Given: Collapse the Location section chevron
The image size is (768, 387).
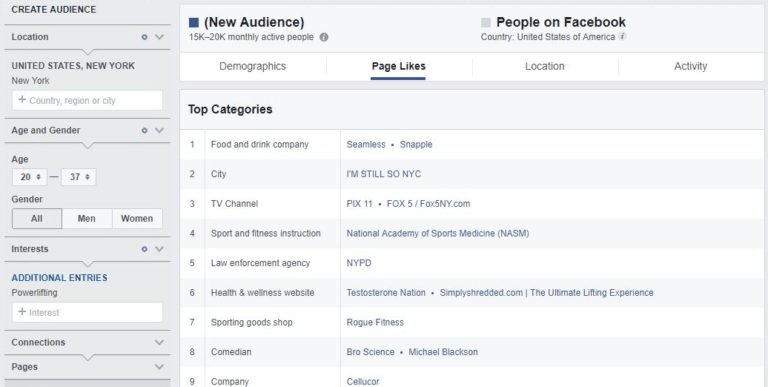Looking at the screenshot, I should [159, 37].
